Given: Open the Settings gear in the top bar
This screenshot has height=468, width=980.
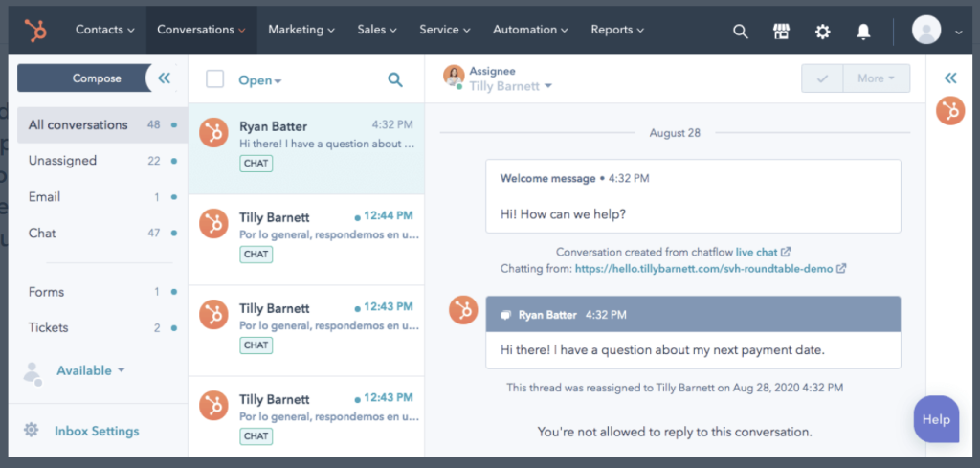Looking at the screenshot, I should pyautogui.click(x=822, y=32).
